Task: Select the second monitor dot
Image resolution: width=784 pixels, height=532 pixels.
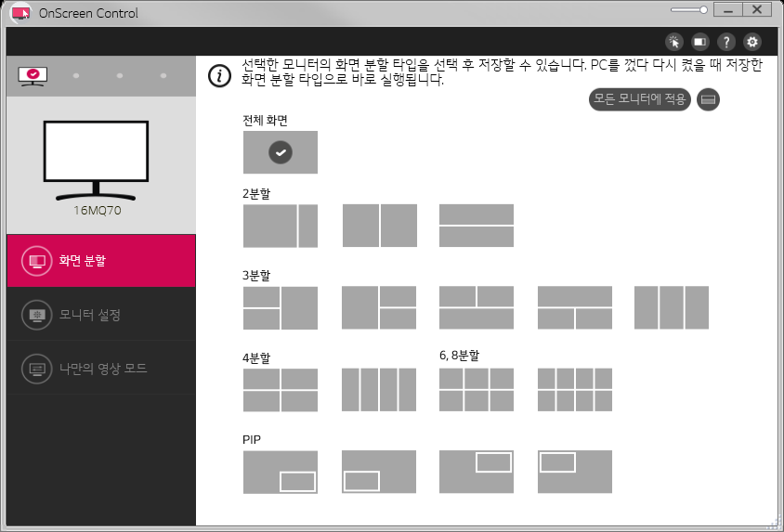Action: [x=76, y=76]
